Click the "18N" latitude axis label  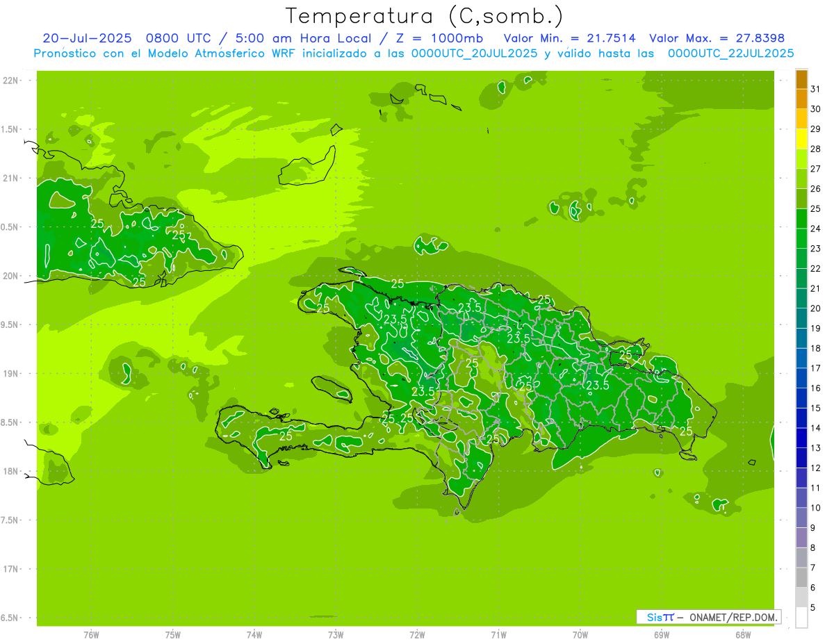[x=11, y=471]
